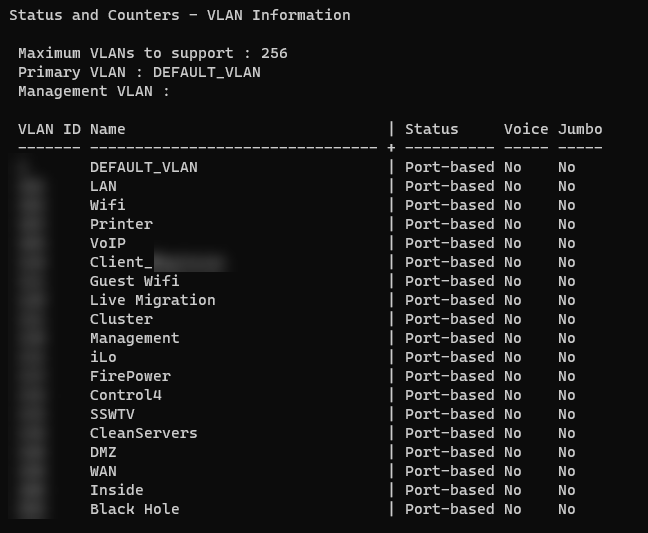Click the DMZ VLAN name
648x533 pixels.
tap(103, 452)
